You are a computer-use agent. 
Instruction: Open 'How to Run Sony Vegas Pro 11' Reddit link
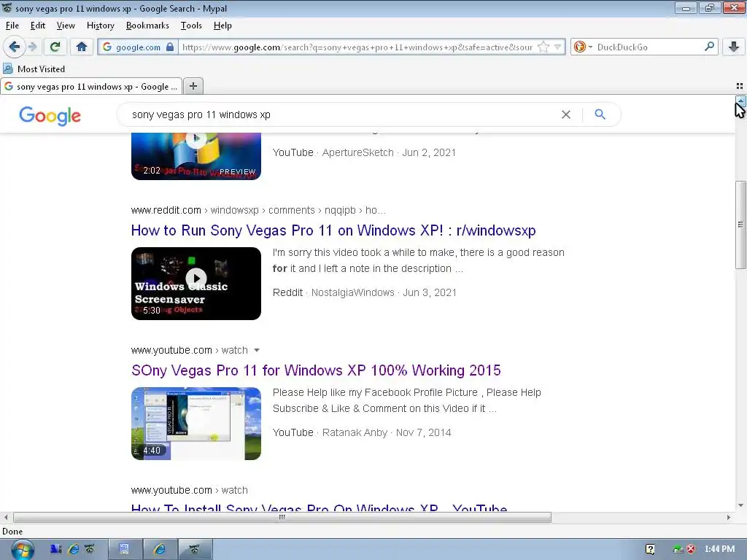tap(333, 230)
